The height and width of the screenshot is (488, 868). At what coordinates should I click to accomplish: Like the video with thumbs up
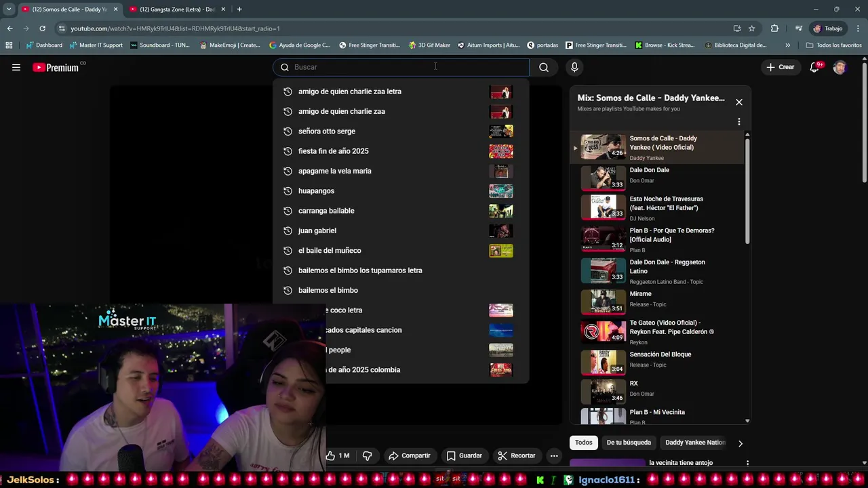pos(337,455)
